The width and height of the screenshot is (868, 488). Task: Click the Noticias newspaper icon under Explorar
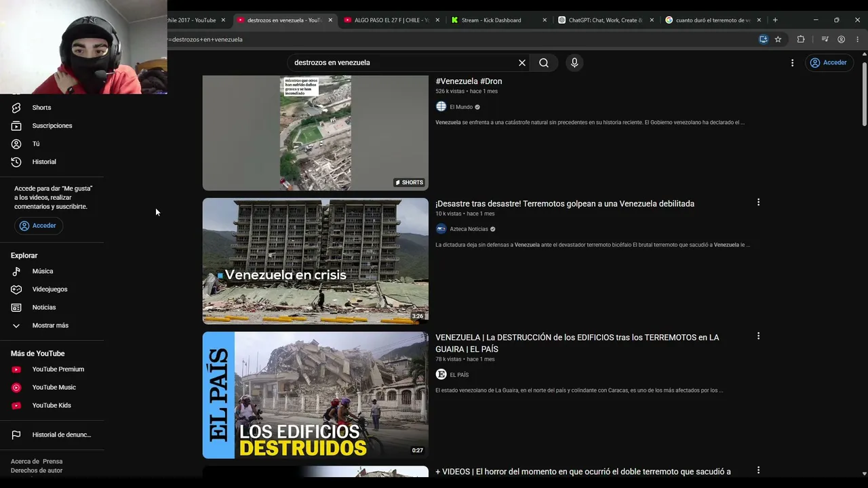click(16, 308)
